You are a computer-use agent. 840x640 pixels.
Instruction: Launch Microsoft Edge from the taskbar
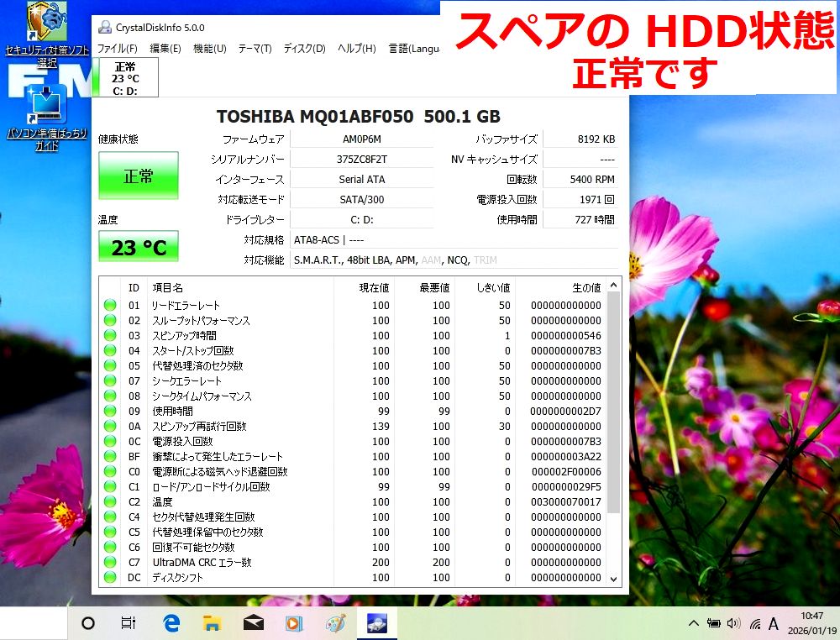click(172, 623)
